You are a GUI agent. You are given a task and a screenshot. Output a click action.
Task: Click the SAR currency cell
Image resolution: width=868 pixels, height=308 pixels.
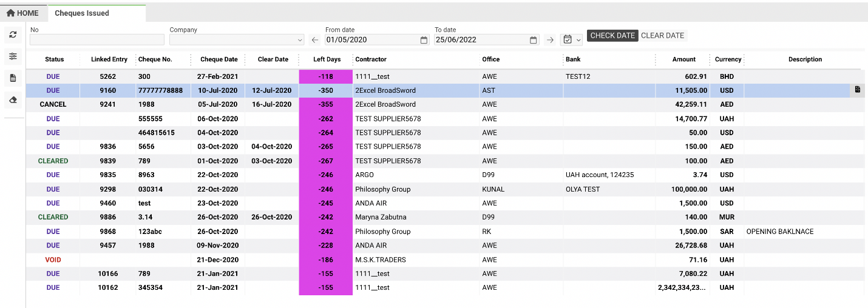[727, 232]
